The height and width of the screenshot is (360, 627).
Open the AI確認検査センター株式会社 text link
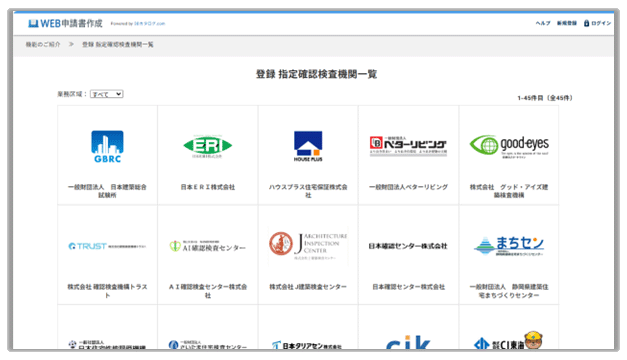click(208, 291)
